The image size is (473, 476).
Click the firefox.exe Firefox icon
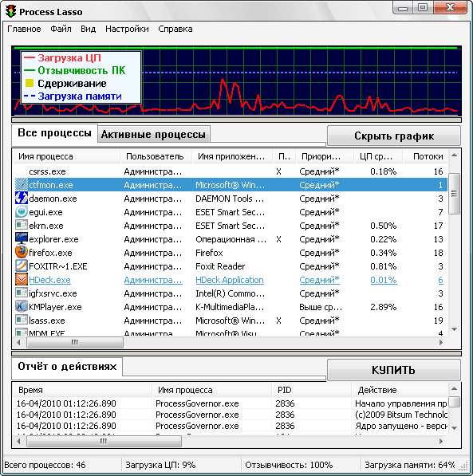(22, 252)
